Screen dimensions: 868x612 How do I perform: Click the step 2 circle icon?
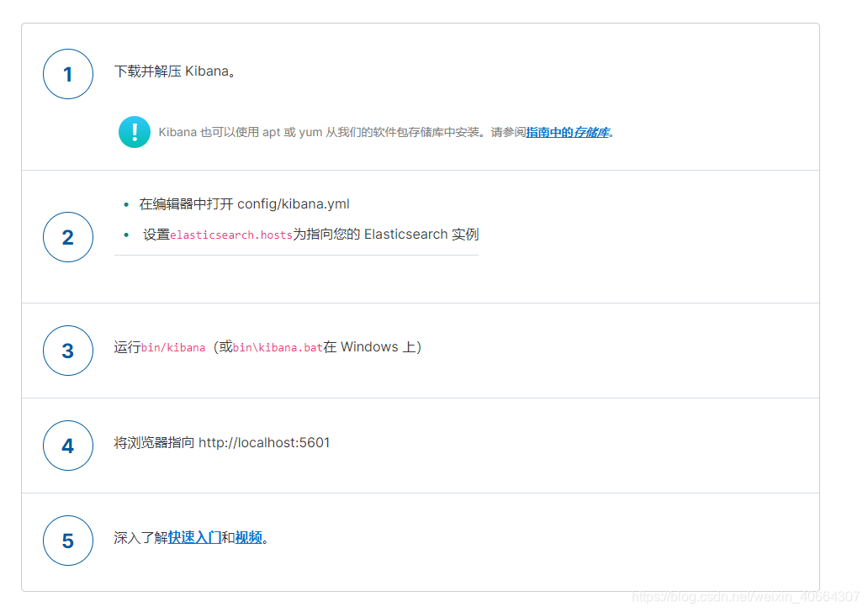click(68, 237)
